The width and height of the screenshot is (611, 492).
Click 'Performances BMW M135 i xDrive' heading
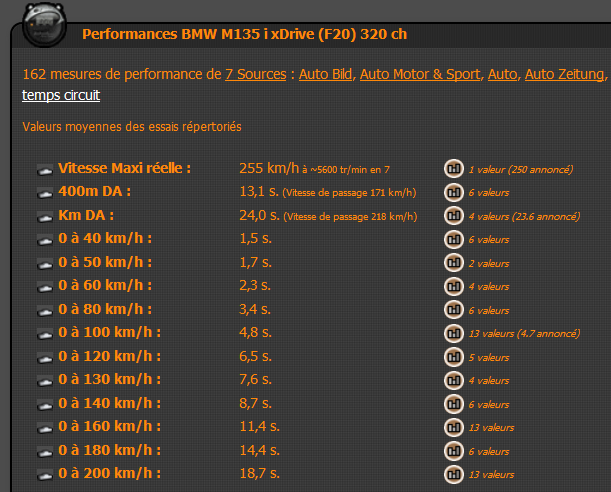tap(244, 34)
